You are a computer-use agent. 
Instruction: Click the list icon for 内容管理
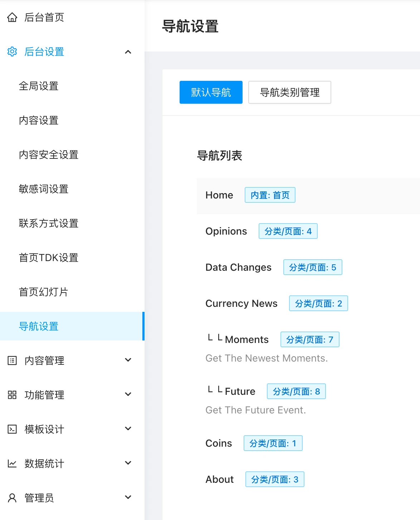click(x=12, y=360)
